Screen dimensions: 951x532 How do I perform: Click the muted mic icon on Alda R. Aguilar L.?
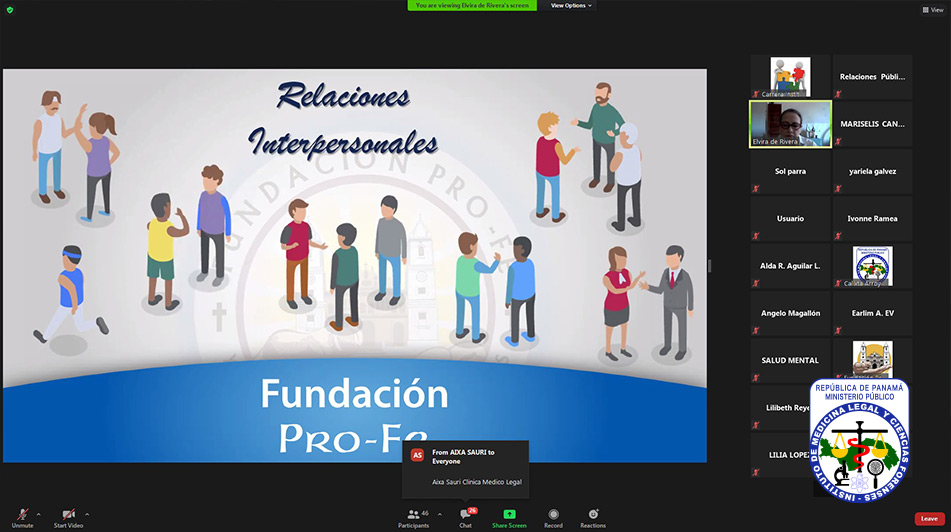point(756,283)
